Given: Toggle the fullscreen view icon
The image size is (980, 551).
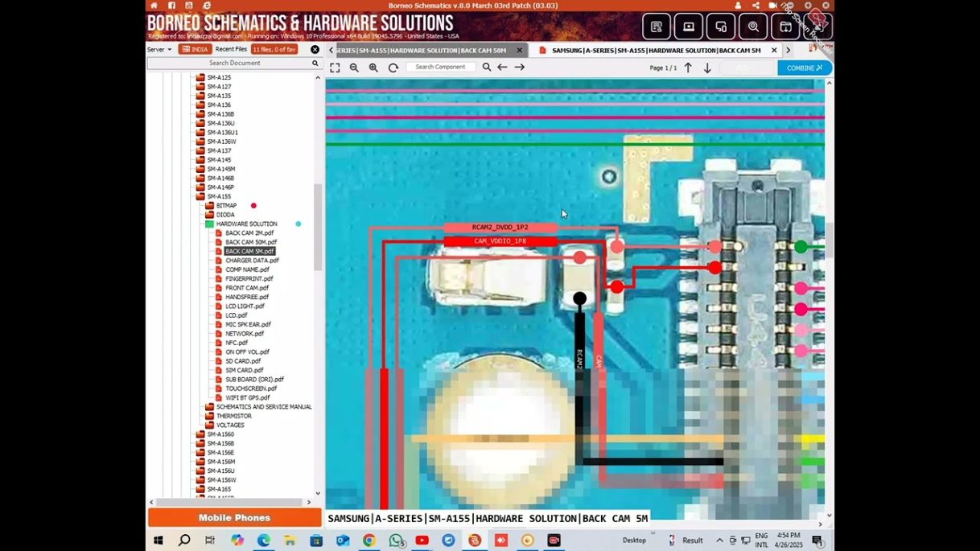Looking at the screenshot, I should coord(335,68).
